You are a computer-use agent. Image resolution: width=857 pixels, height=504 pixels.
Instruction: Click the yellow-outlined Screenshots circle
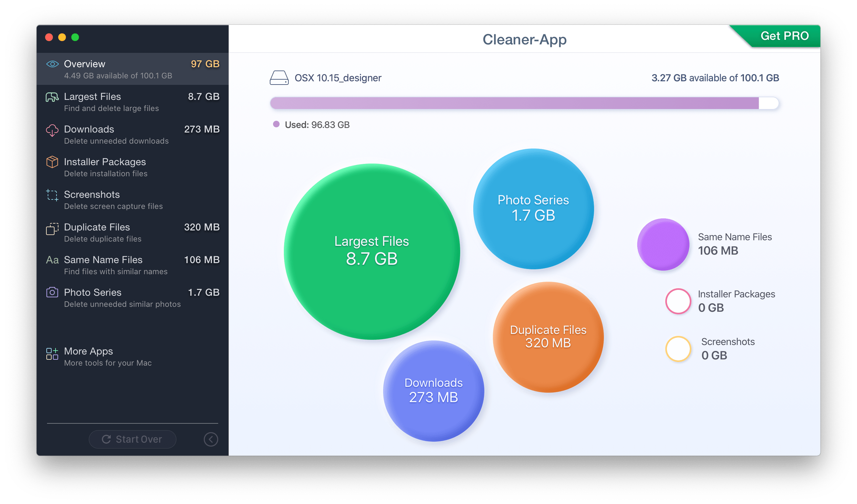(678, 349)
